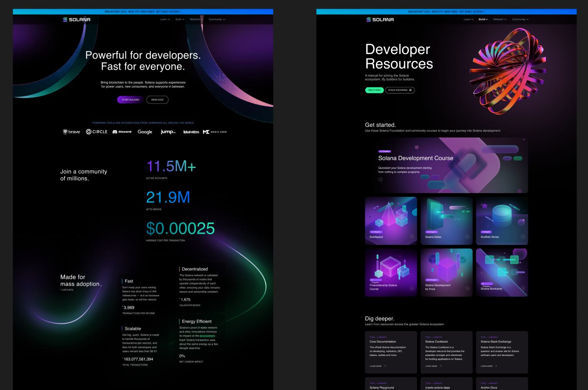This screenshot has height=390, width=588.
Task: Click the arrow icon on Solana Development Course
Action: pos(381,179)
